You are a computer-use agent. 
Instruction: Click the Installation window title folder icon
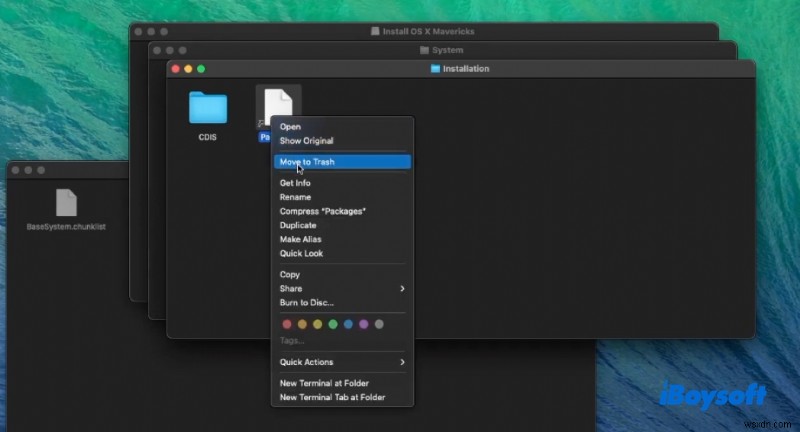(x=435, y=68)
